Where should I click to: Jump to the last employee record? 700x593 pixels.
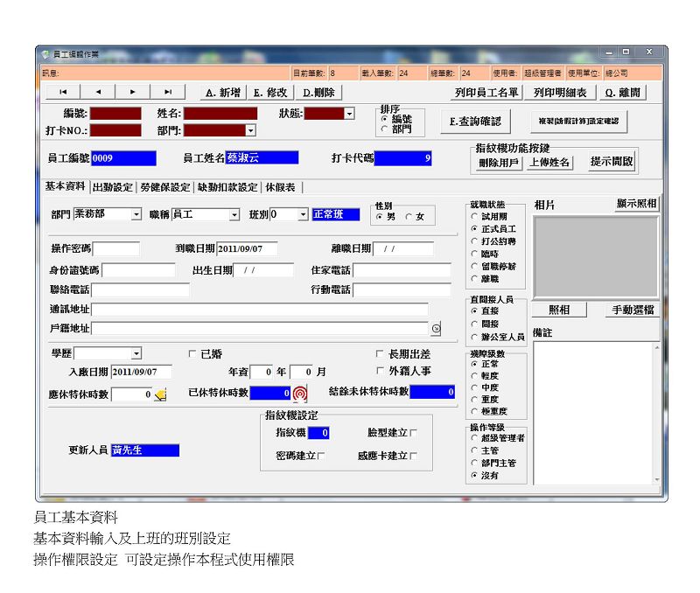coord(167,92)
